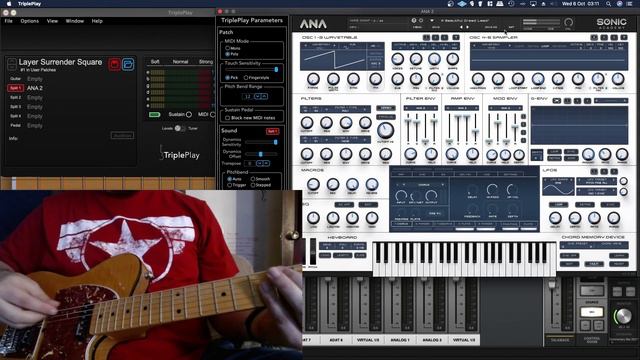This screenshot has width=640, height=360.
Task: Select LFO 3 button in LFOs section
Action: tap(614, 171)
